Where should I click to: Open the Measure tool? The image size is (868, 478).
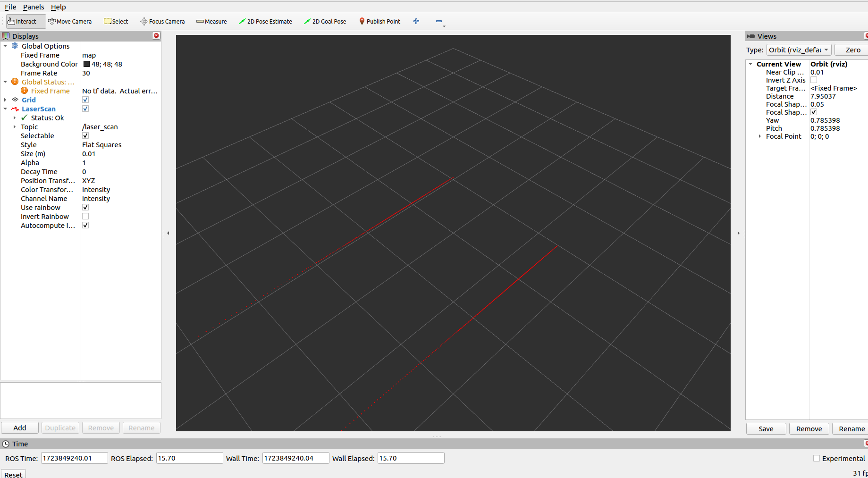click(211, 21)
